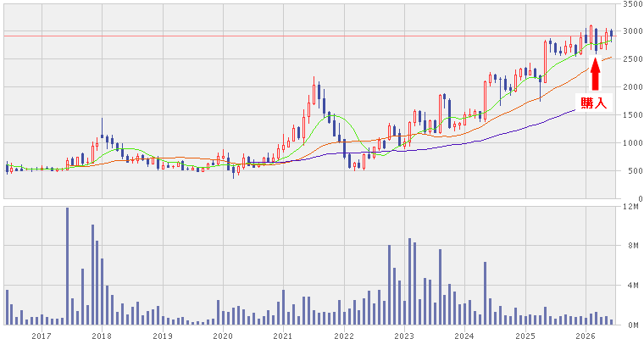Click the 2018 year label on time axis
Viewport: 644px width, 339px height.
coord(102,336)
